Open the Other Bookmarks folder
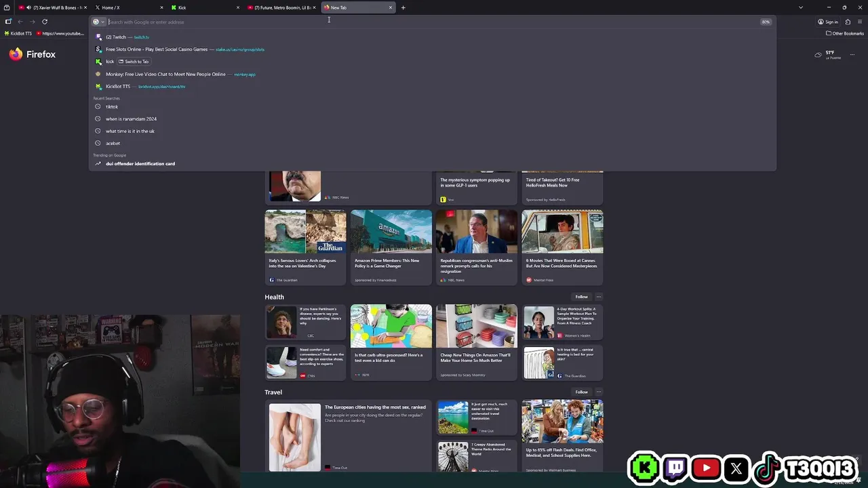 click(845, 33)
